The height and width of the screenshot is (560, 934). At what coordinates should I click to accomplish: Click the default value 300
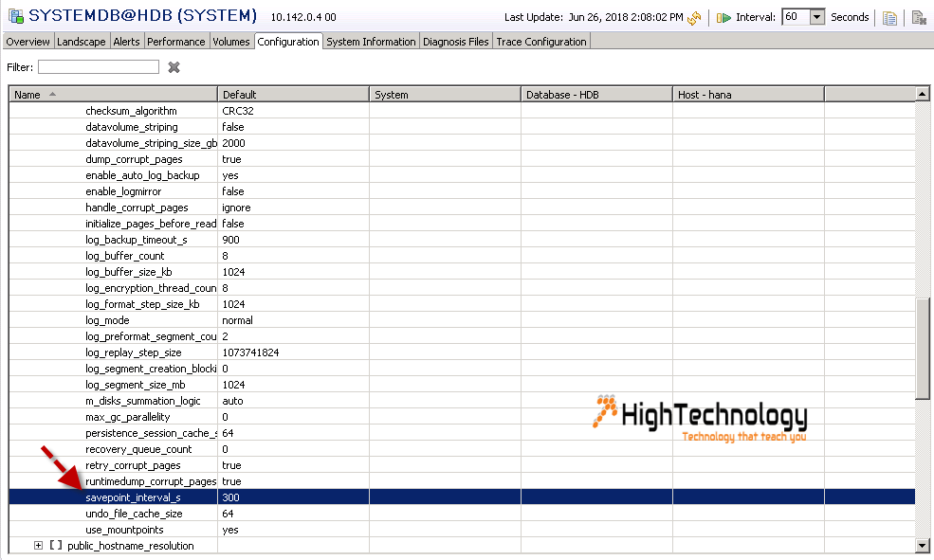[x=230, y=497]
